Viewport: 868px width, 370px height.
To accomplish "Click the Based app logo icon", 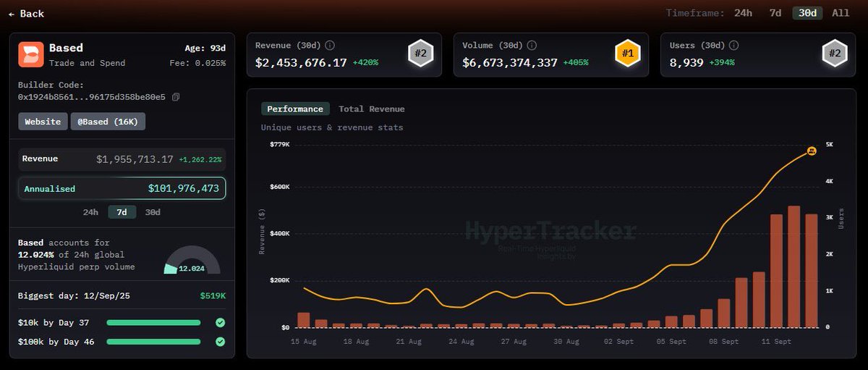I will 30,54.
